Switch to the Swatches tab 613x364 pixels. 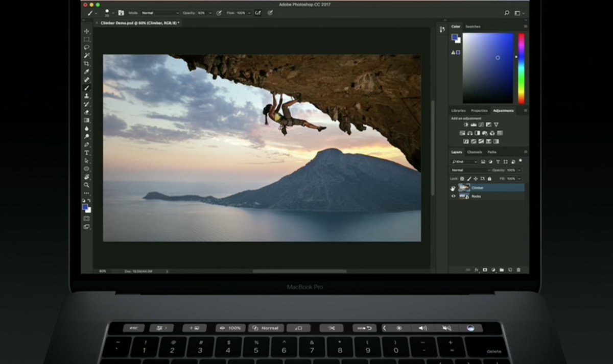click(473, 27)
